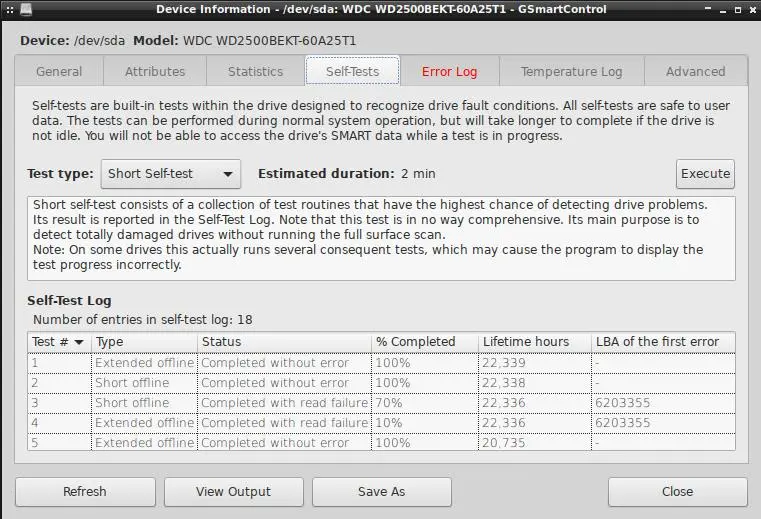Click the Save As button
This screenshot has width=761, height=519.
click(381, 491)
